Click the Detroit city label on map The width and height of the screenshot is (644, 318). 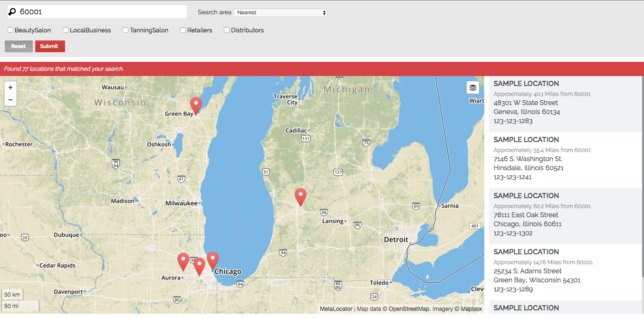396,240
